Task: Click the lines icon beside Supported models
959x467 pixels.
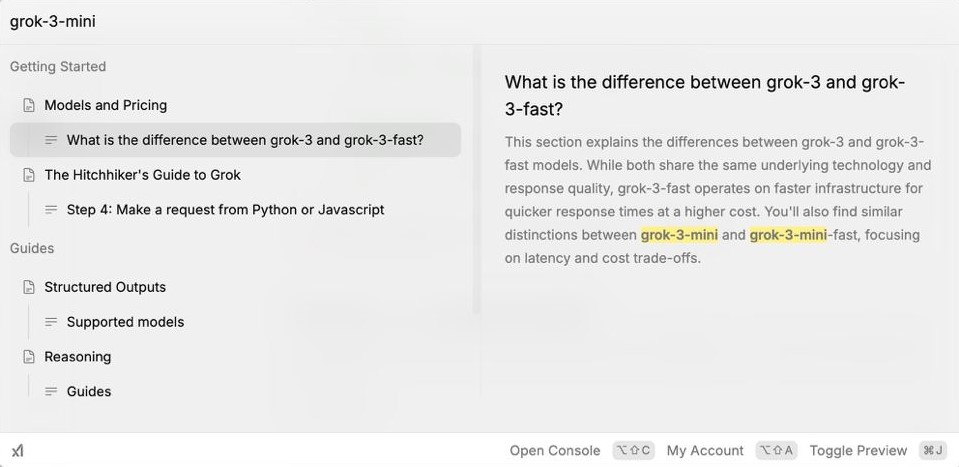Action: (51, 322)
